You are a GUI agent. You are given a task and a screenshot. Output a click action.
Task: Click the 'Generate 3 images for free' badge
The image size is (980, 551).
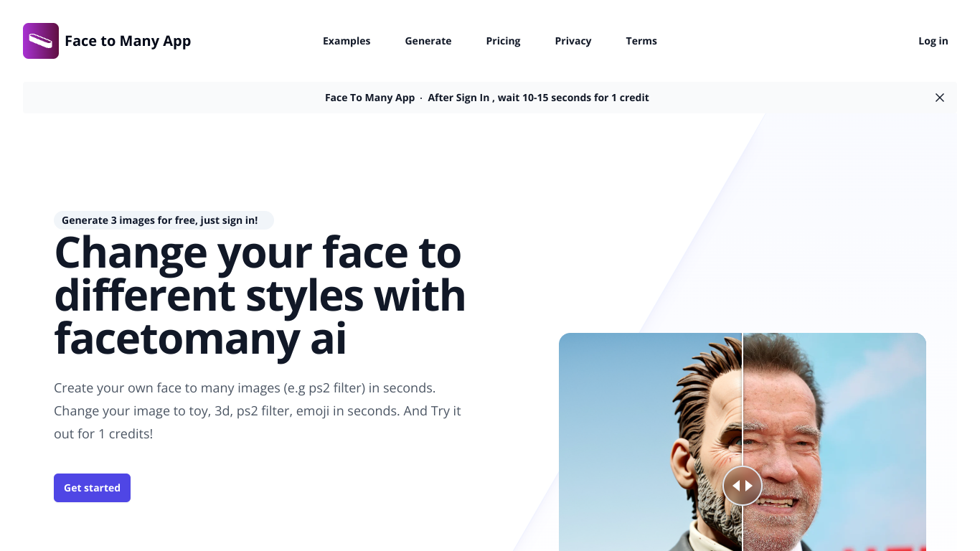point(164,220)
